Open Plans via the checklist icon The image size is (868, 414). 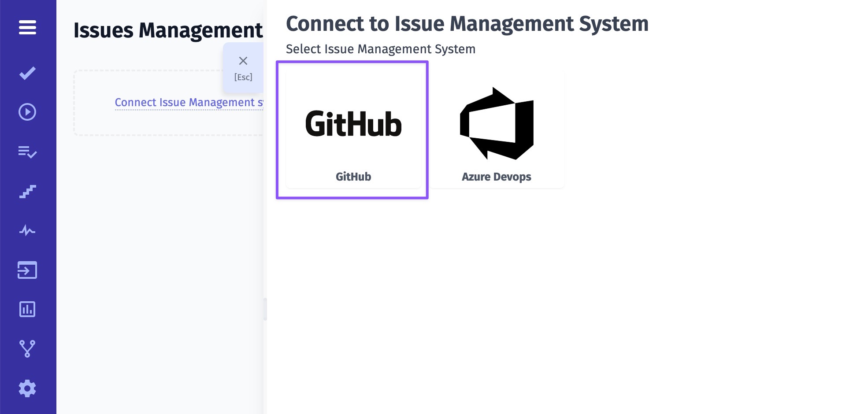27,152
